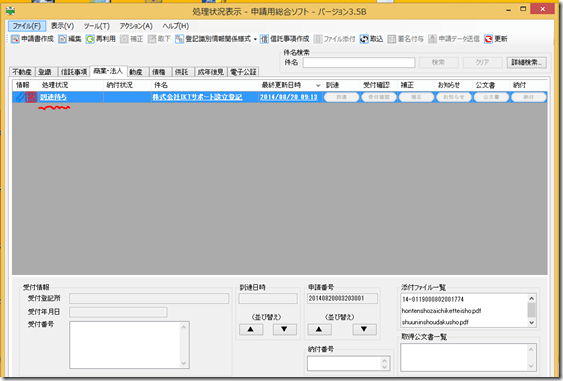Image resolution: width=563 pixels, height=381 pixels.
Task: Select hontenshozaichiketteisho.pdf in attachment list
Action: [x=441, y=311]
